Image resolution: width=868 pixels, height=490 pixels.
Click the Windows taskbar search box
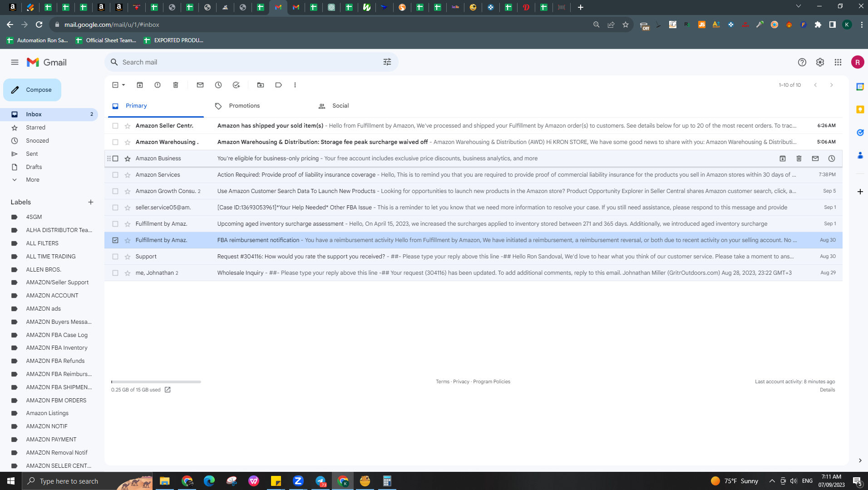[x=87, y=481]
